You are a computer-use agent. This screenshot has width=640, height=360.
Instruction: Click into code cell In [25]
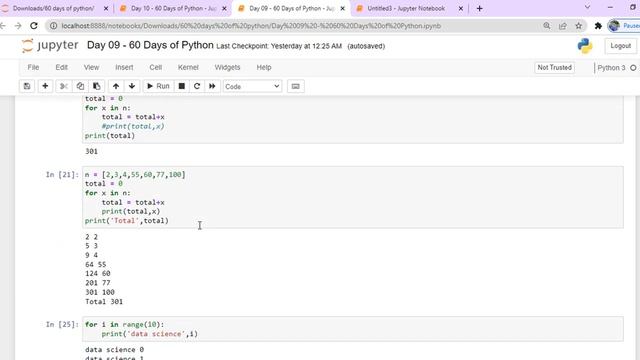tap(353, 329)
